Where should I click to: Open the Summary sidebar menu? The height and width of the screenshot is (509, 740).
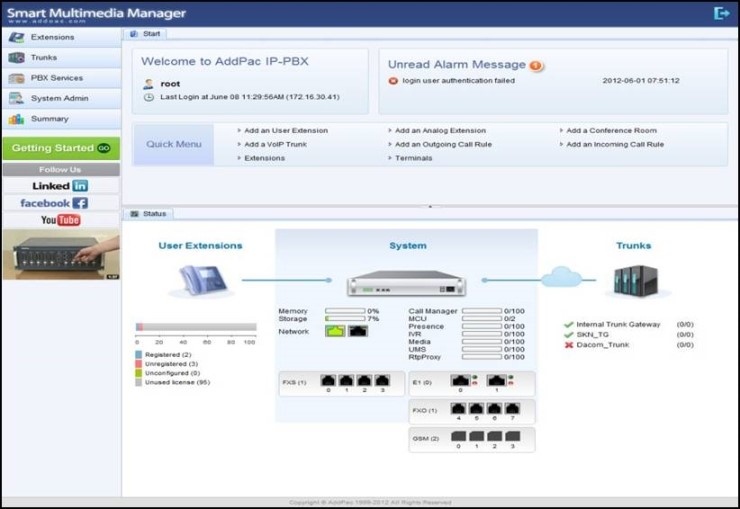61,119
